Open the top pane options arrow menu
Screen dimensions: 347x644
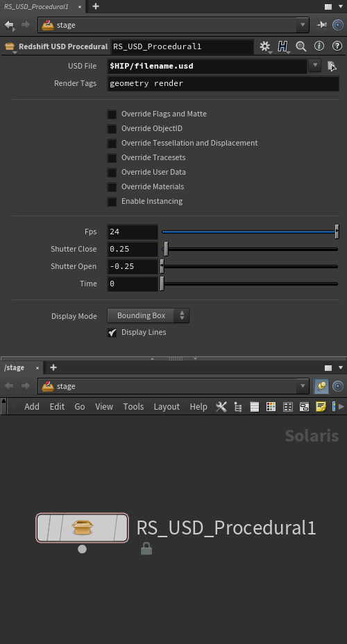[x=341, y=6]
